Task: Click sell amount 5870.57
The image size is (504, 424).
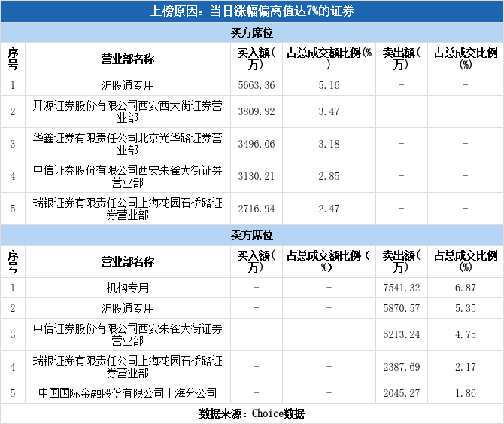Action: click(402, 308)
